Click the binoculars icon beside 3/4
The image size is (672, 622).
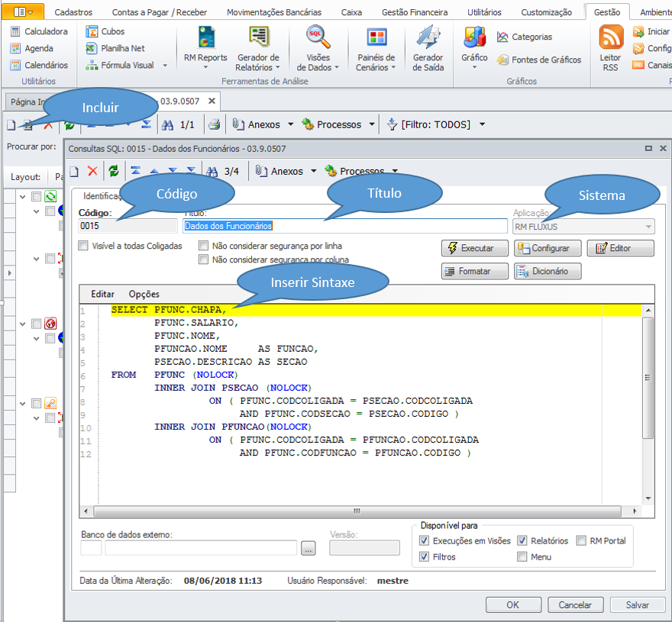point(212,172)
